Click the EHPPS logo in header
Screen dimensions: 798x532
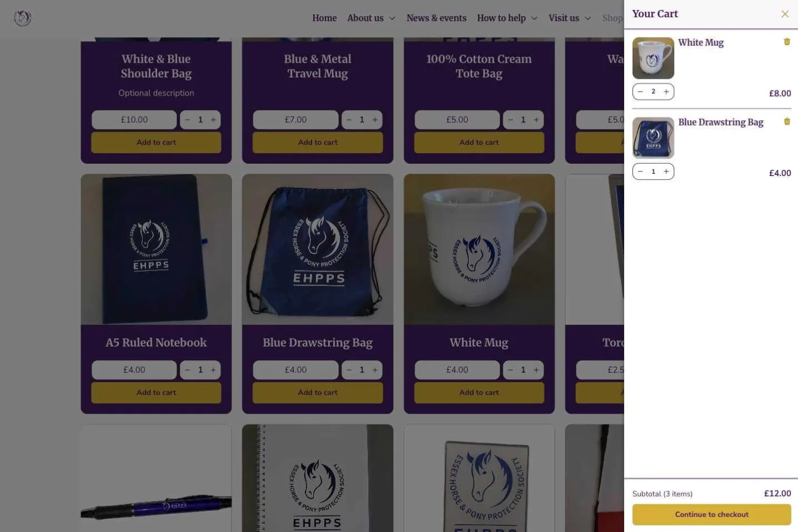(22, 18)
